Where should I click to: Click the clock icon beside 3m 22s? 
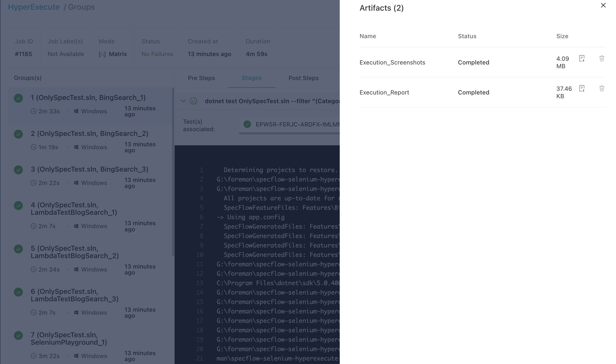33,356
